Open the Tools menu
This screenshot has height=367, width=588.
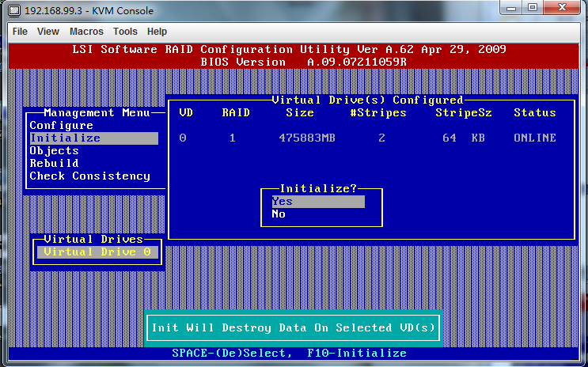click(x=125, y=32)
